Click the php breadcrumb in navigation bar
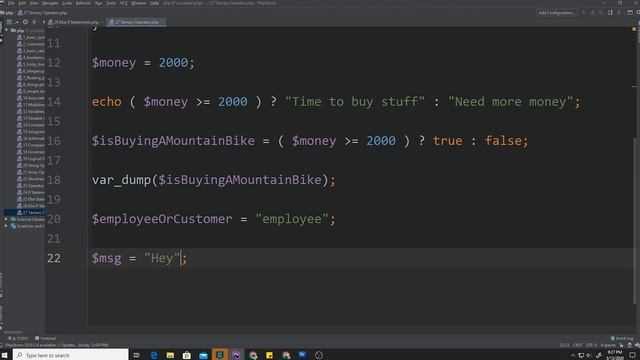The width and height of the screenshot is (640, 360). (7, 13)
